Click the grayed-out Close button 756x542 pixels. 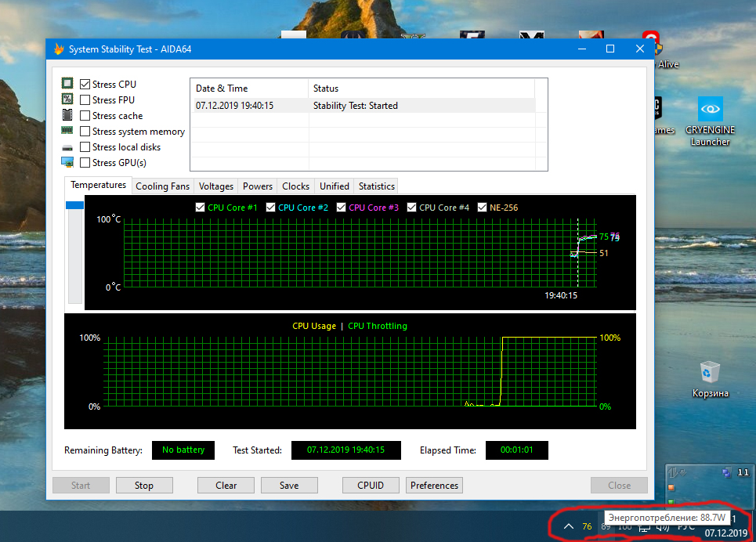point(619,486)
